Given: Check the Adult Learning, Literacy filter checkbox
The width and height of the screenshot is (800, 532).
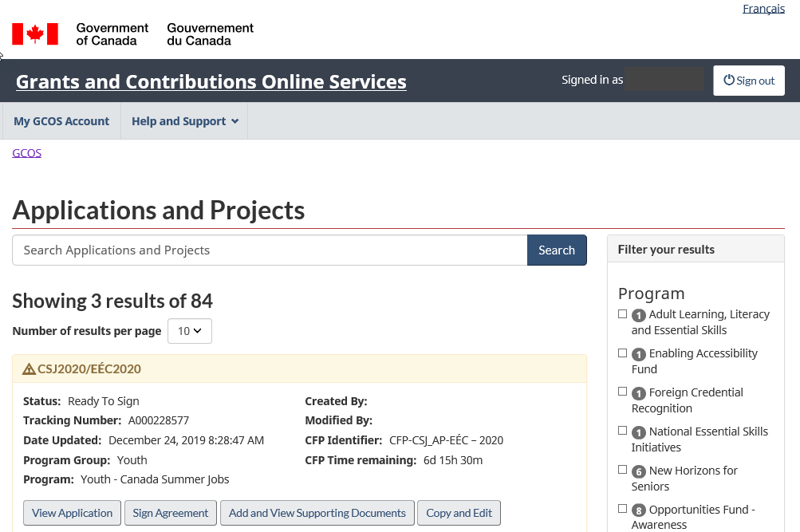Looking at the screenshot, I should tap(623, 314).
